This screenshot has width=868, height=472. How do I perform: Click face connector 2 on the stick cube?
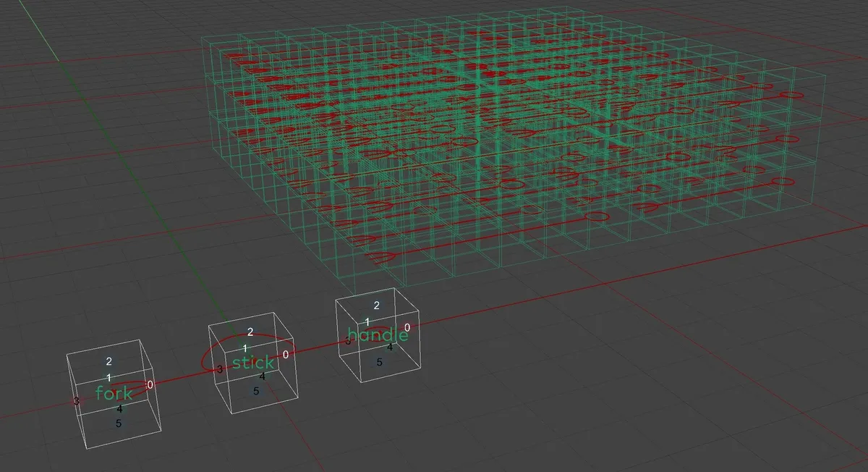click(249, 331)
